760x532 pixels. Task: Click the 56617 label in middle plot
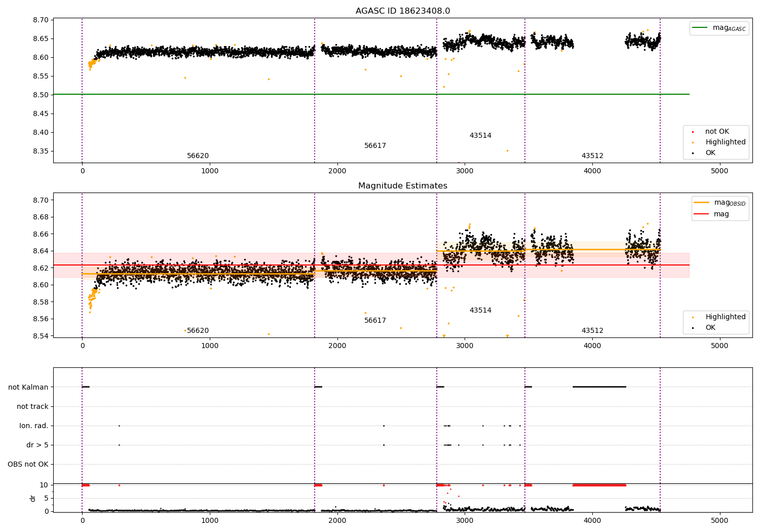(375, 321)
